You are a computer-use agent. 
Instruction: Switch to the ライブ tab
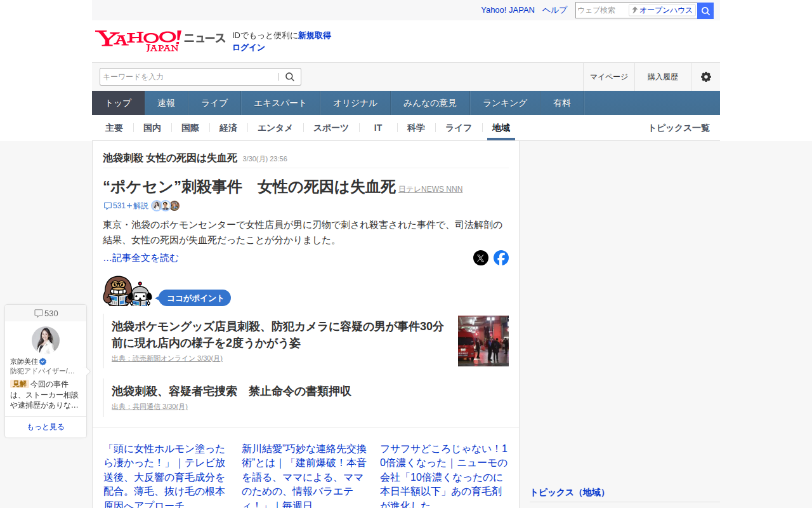[214, 103]
